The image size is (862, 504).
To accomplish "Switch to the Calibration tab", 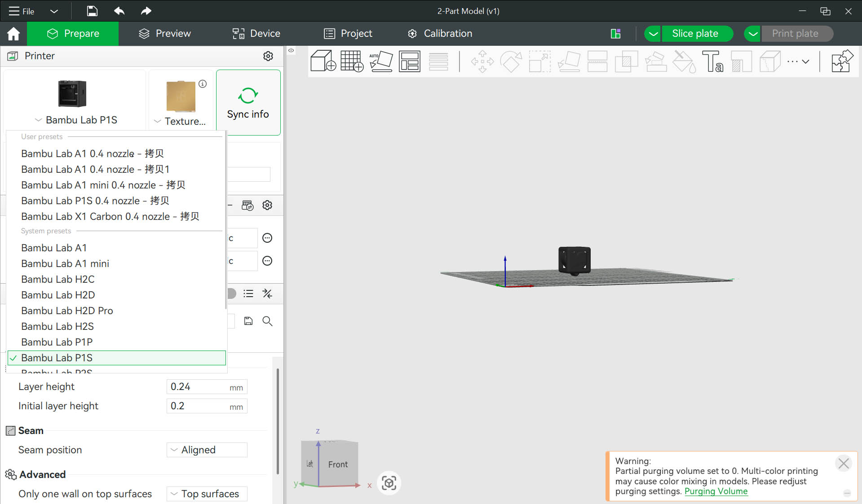I will (x=440, y=34).
